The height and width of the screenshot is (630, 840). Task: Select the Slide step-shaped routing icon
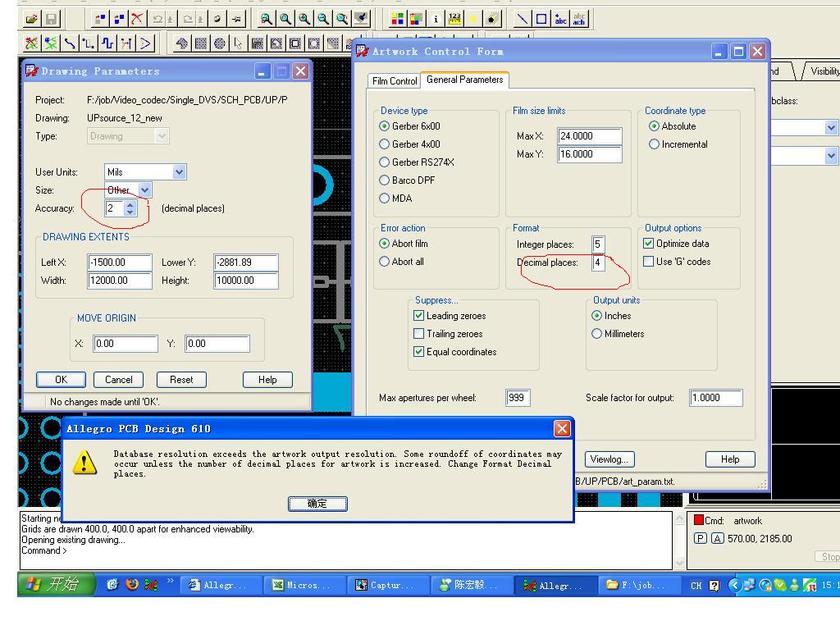coord(89,43)
